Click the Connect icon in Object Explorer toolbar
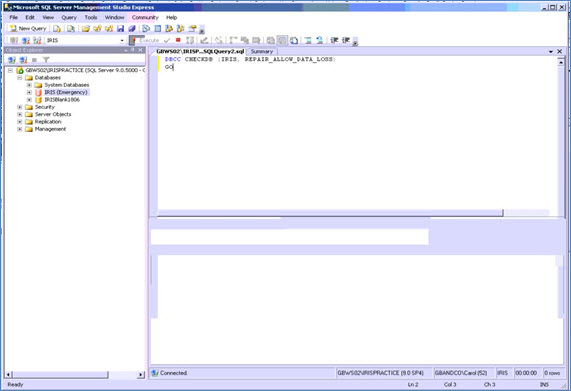The height and width of the screenshot is (391, 571). tap(12, 60)
